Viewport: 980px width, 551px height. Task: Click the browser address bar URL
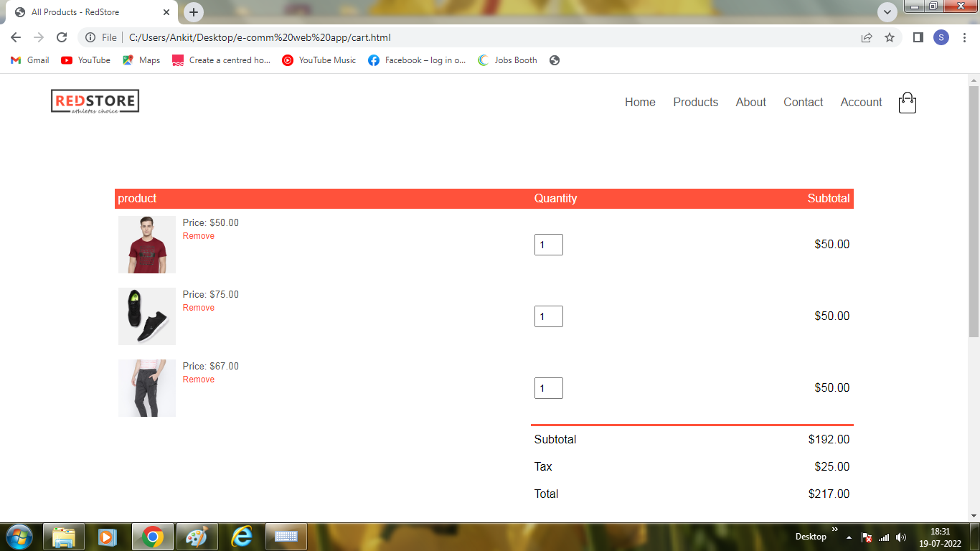point(260,37)
